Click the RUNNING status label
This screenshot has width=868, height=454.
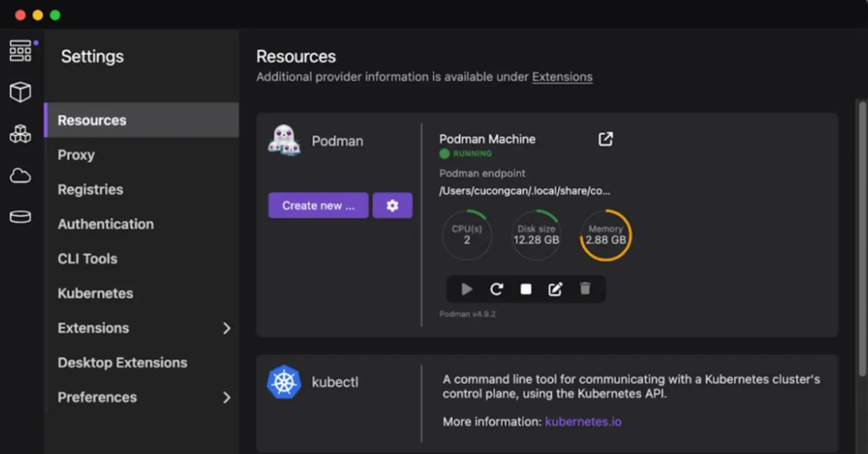[x=472, y=154]
